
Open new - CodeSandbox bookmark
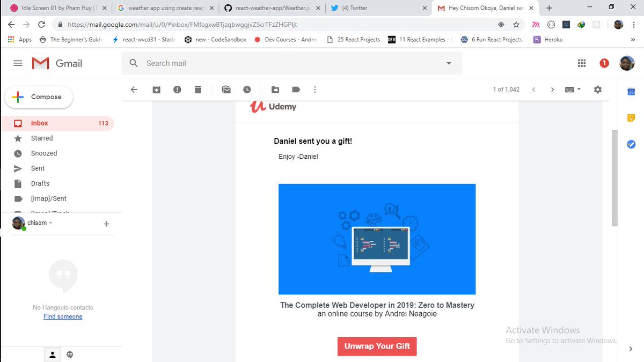click(215, 39)
